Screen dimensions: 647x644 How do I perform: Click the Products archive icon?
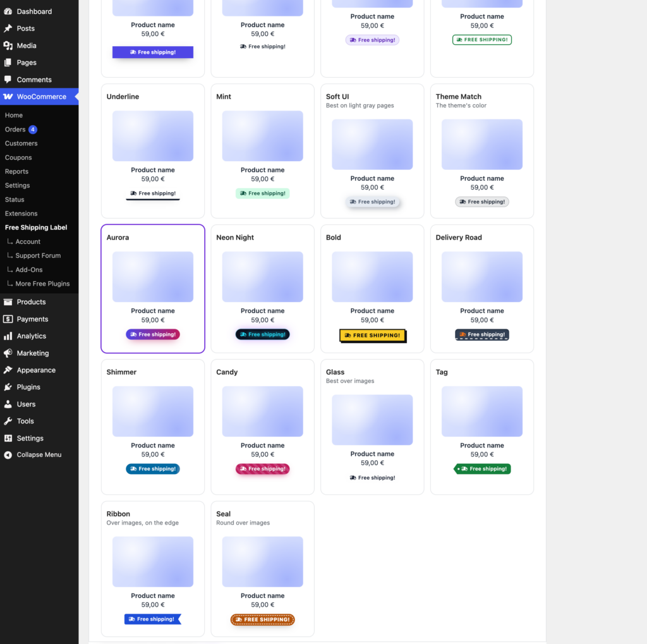click(8, 302)
